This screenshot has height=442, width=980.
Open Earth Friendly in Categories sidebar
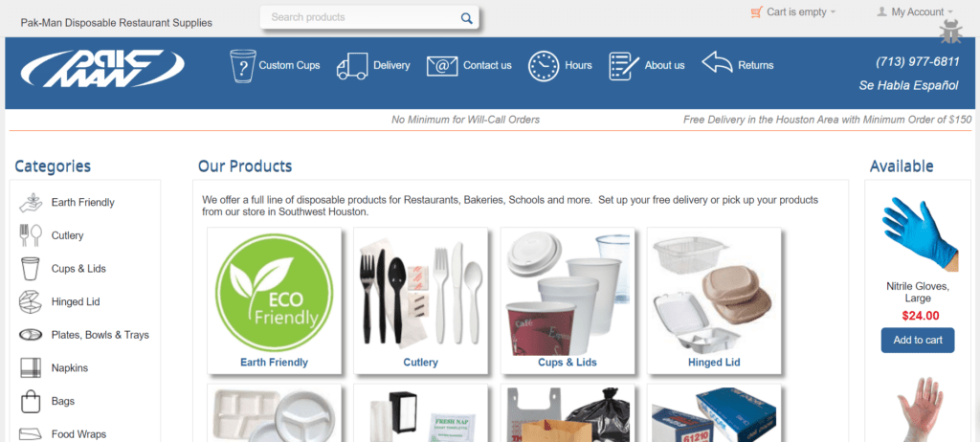83,203
